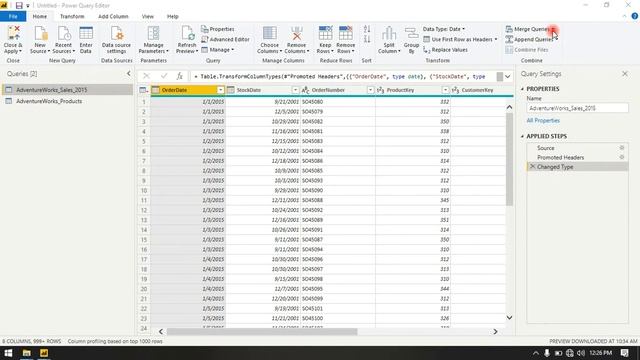Sort descending using ribbon icon
Viewport: 640px width, 360px height.
coord(367,39)
